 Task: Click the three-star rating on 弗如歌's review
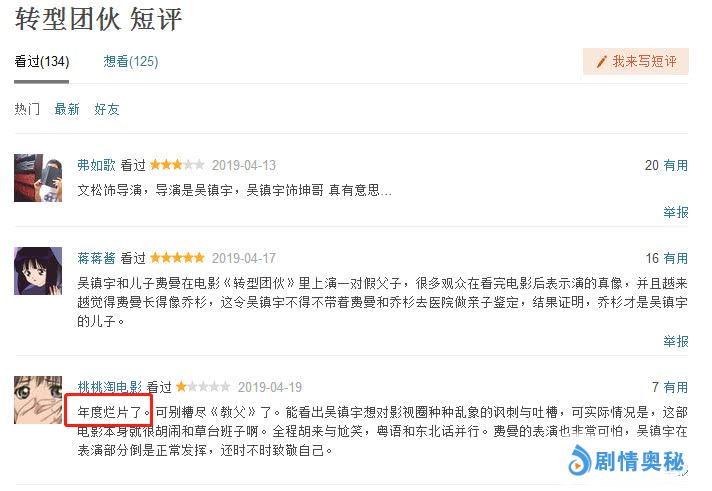coord(177,165)
